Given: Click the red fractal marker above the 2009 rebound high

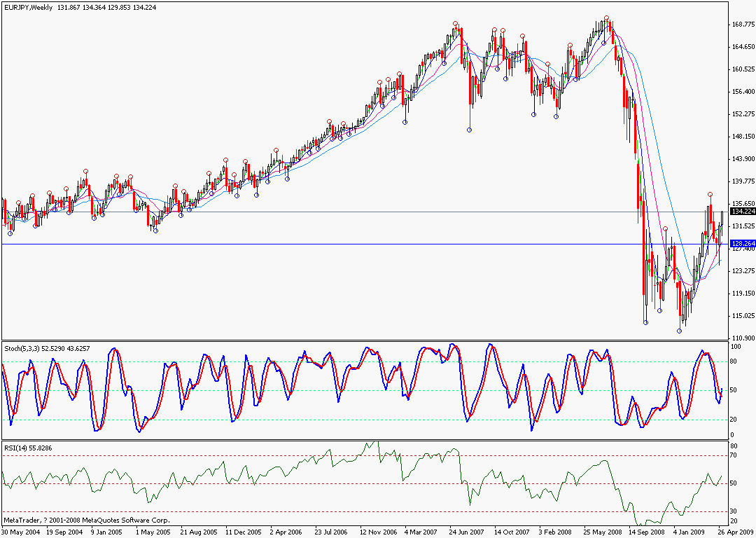Looking at the screenshot, I should point(710,194).
